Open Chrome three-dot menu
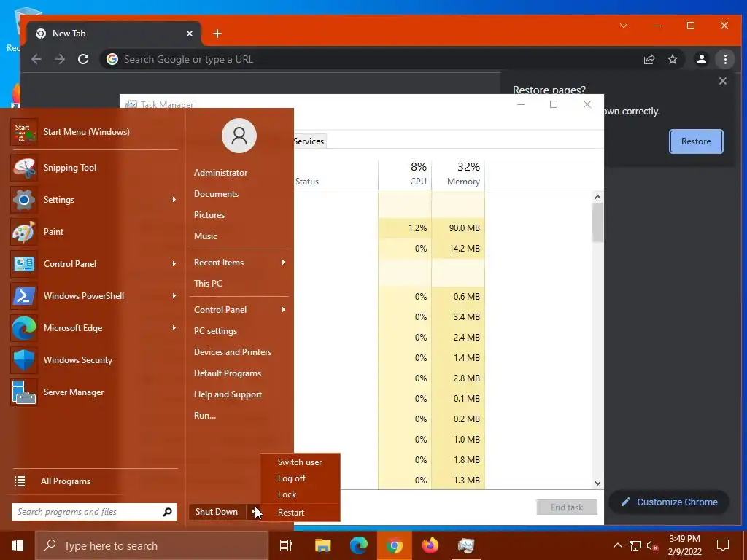 click(x=725, y=59)
